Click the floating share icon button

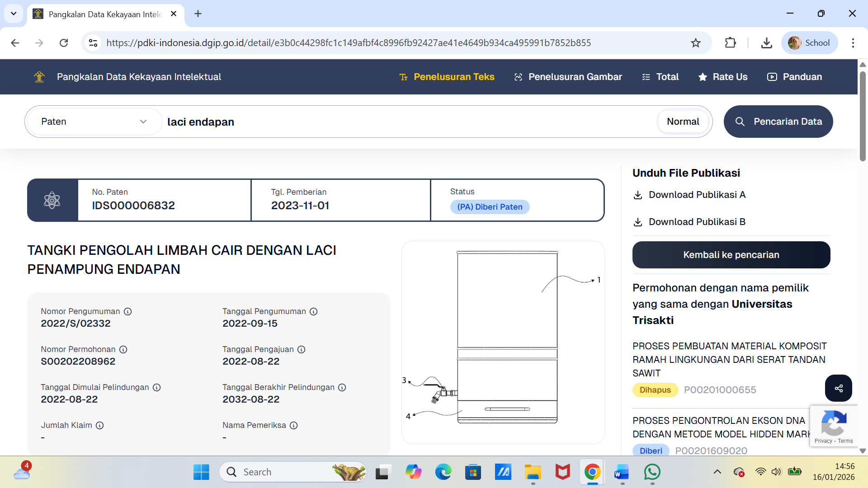click(x=838, y=388)
